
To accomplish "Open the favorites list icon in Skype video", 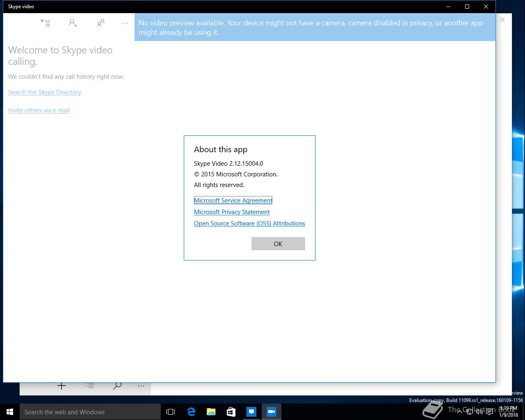I will coord(45,23).
